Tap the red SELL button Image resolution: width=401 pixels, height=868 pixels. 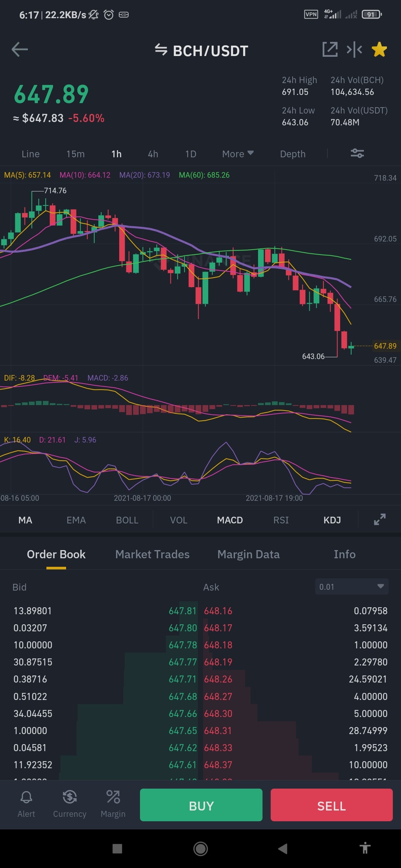pos(332,805)
